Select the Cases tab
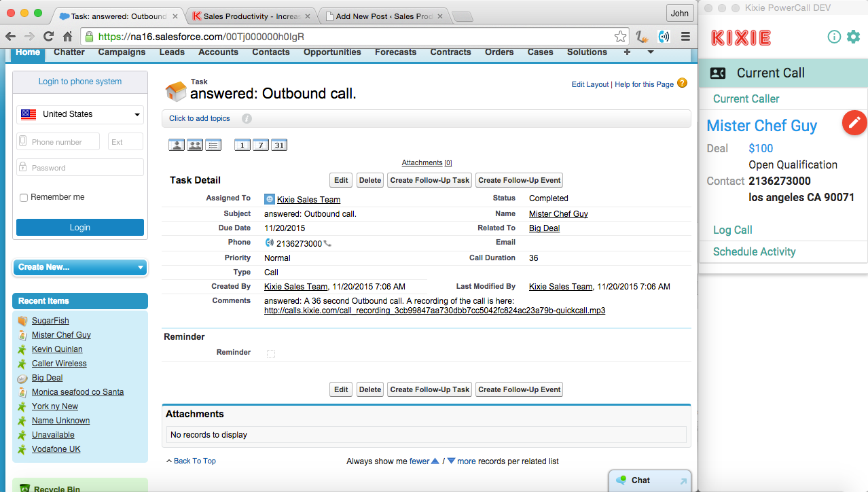The height and width of the screenshot is (492, 868). [541, 52]
